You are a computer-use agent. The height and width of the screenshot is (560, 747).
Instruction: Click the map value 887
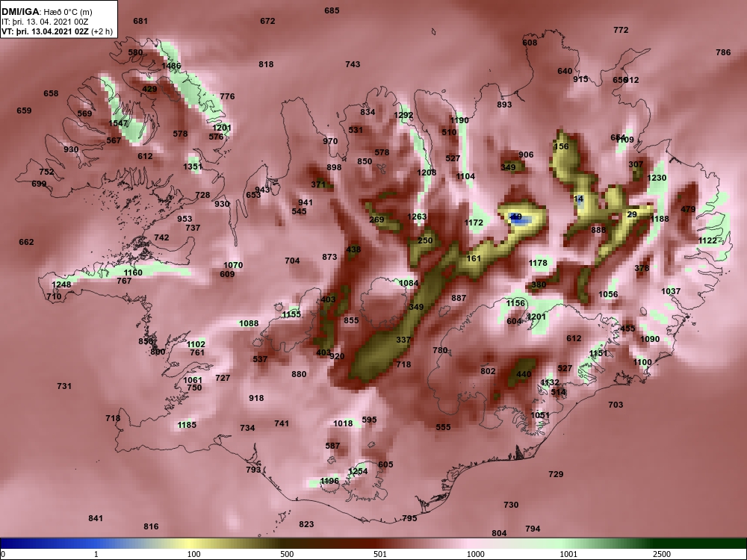(x=459, y=298)
